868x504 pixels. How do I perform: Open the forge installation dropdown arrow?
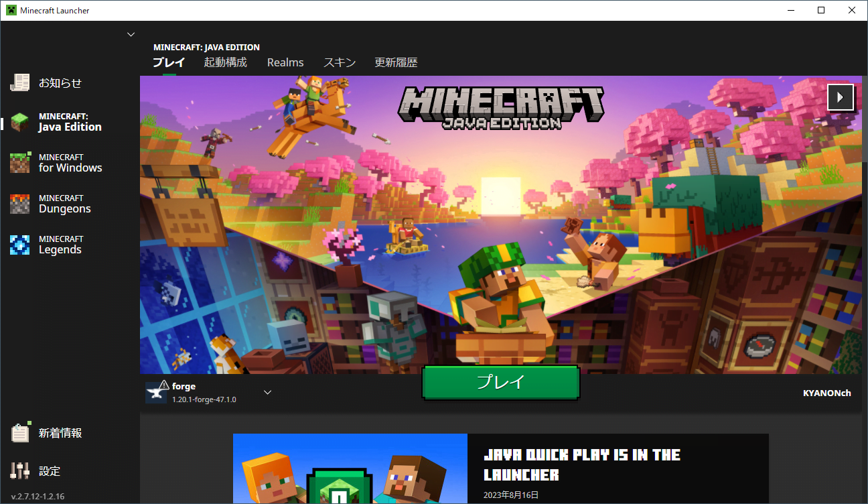point(267,392)
